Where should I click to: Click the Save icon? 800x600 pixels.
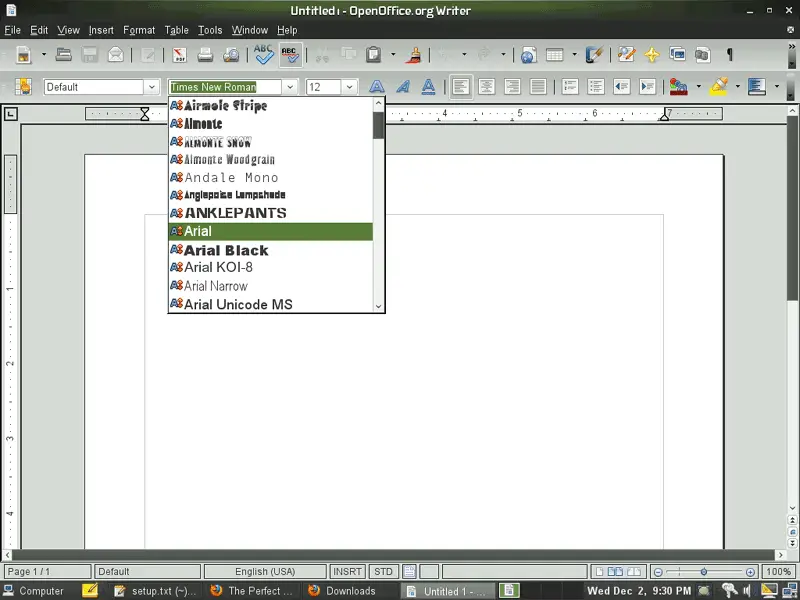89,55
